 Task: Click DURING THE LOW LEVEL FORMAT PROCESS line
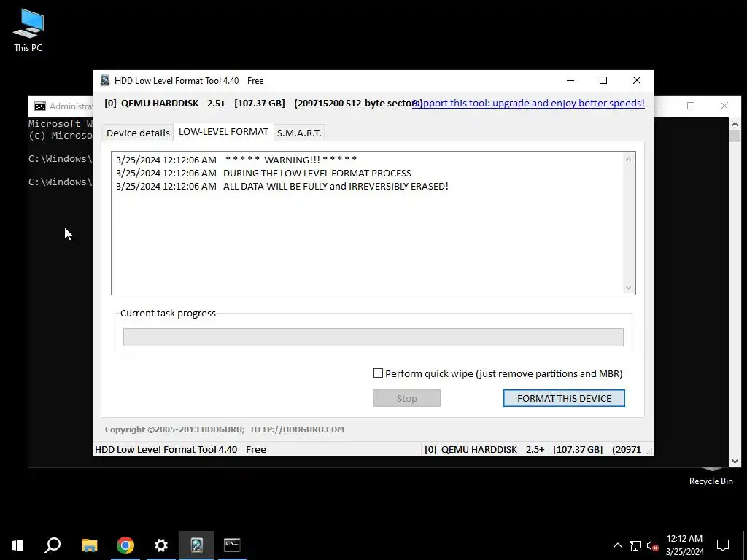coord(263,173)
